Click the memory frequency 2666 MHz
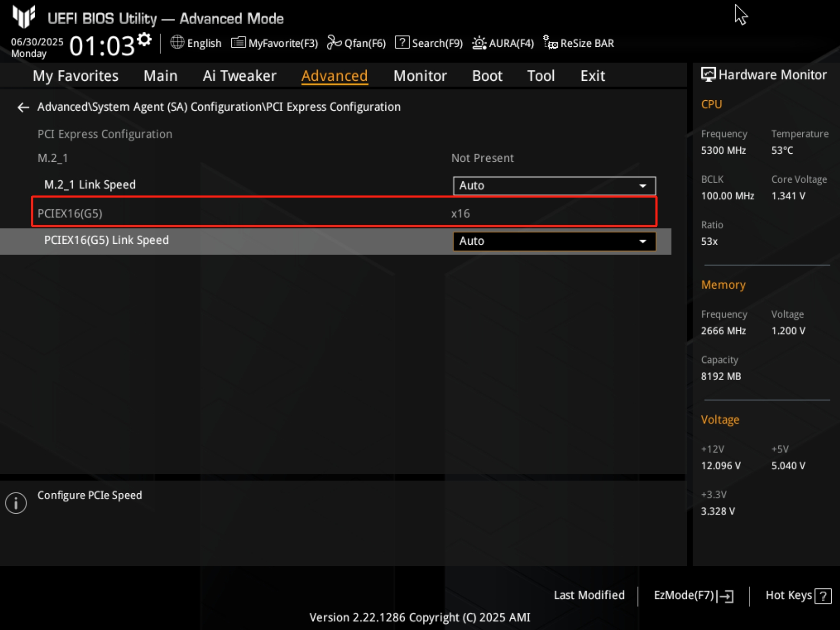The width and height of the screenshot is (840, 630). tap(723, 331)
